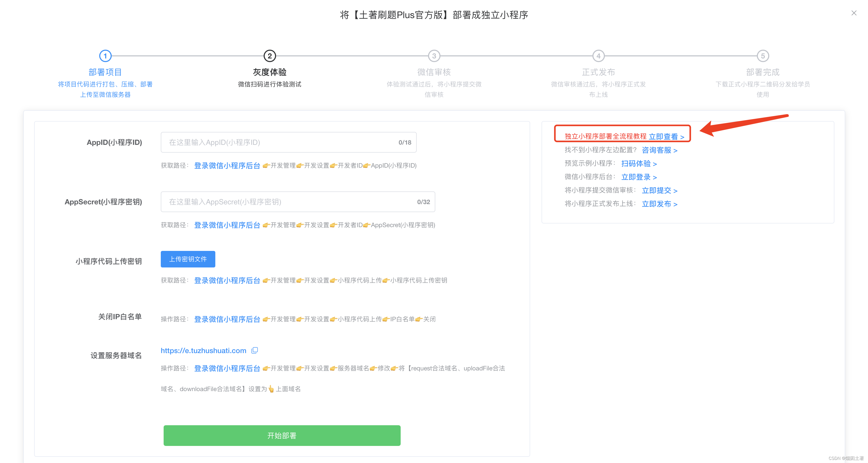Open the https://e.tuzhushuati.com link

tap(203, 350)
